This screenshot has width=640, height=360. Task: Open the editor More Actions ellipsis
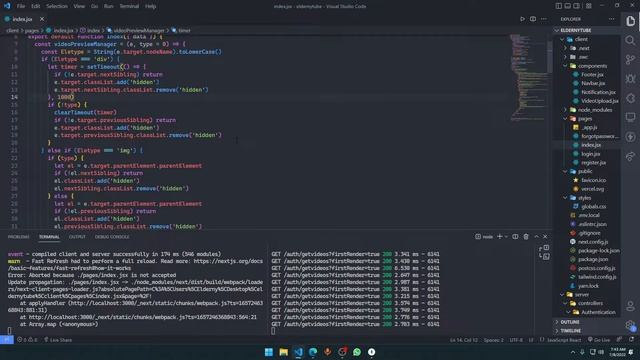(544, 19)
